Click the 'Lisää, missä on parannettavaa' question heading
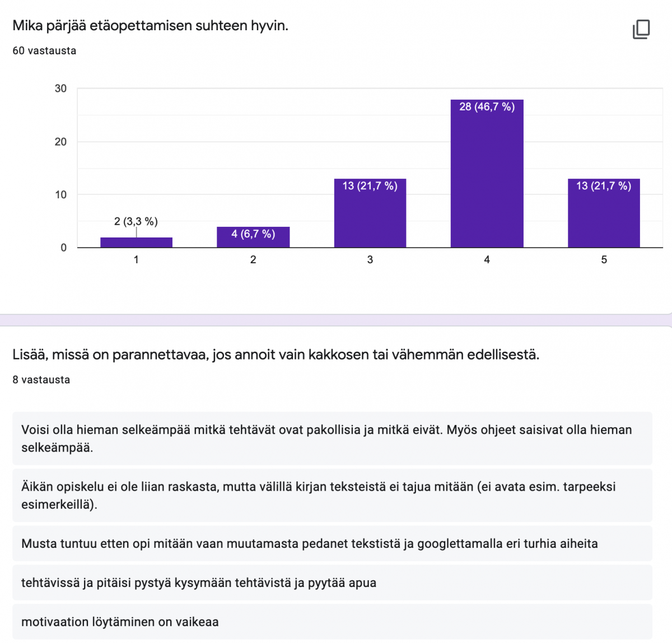672x643 pixels. (276, 355)
